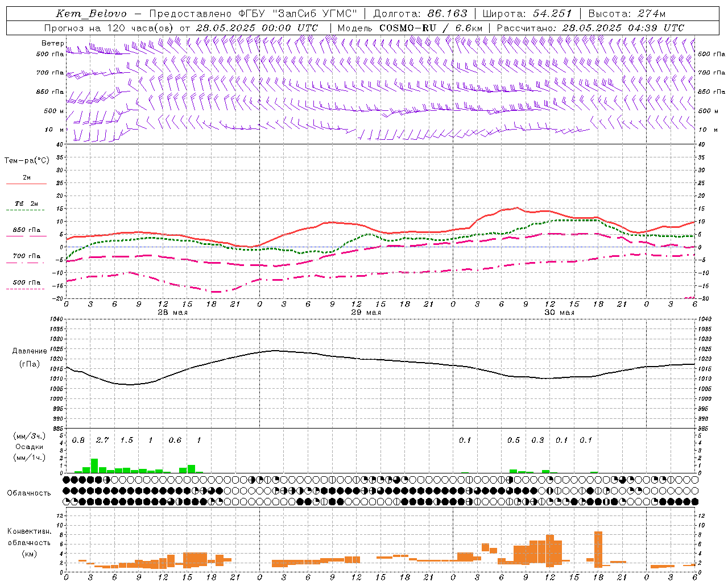Image resolution: width=728 pixels, height=582 pixels.
Task: Click the 500 гПа temperature legend entry
Action: [27, 282]
